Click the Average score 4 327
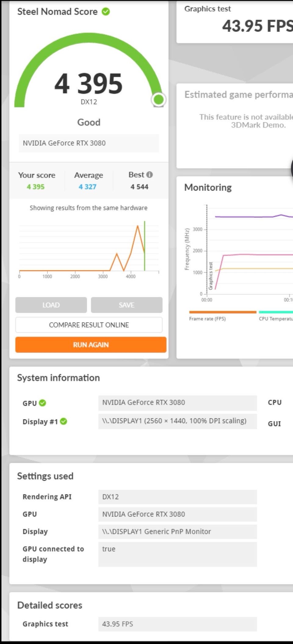 point(88,187)
